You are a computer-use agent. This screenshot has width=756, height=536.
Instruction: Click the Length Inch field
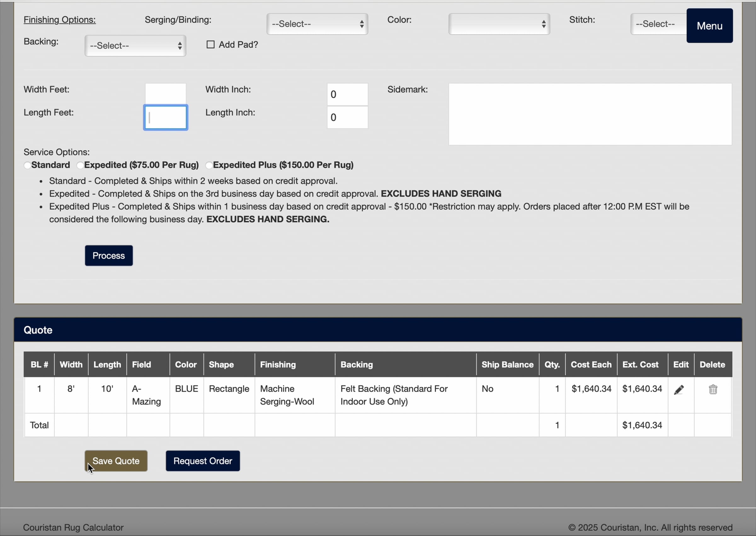pos(347,117)
